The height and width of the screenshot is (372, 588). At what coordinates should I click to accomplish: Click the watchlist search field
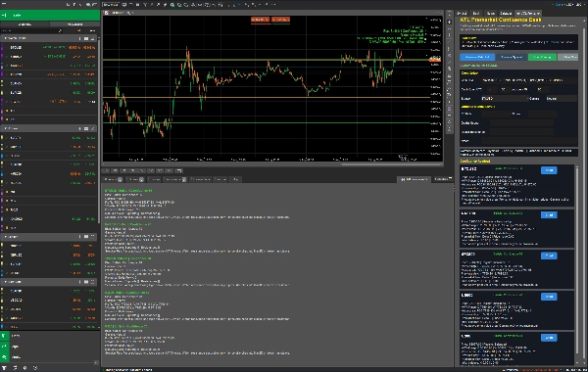pyautogui.click(x=32, y=30)
